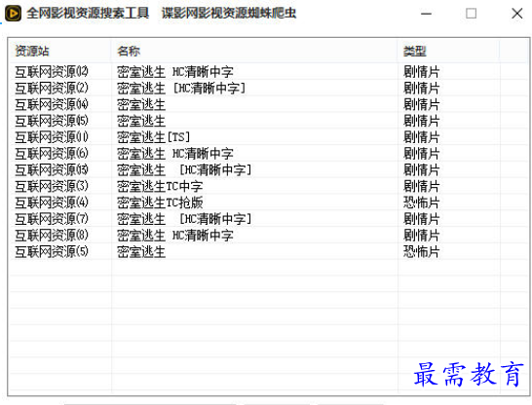Click 剧情片 type in the 互联网资源(6) row
Image resolution: width=532 pixels, height=405 pixels.
pyautogui.click(x=421, y=154)
